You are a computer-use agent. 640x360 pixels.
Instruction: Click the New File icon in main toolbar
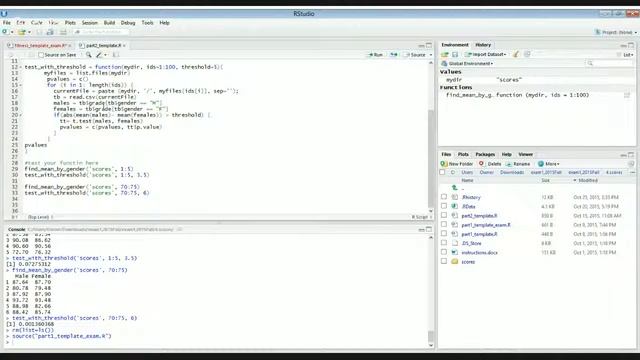coord(5,32)
